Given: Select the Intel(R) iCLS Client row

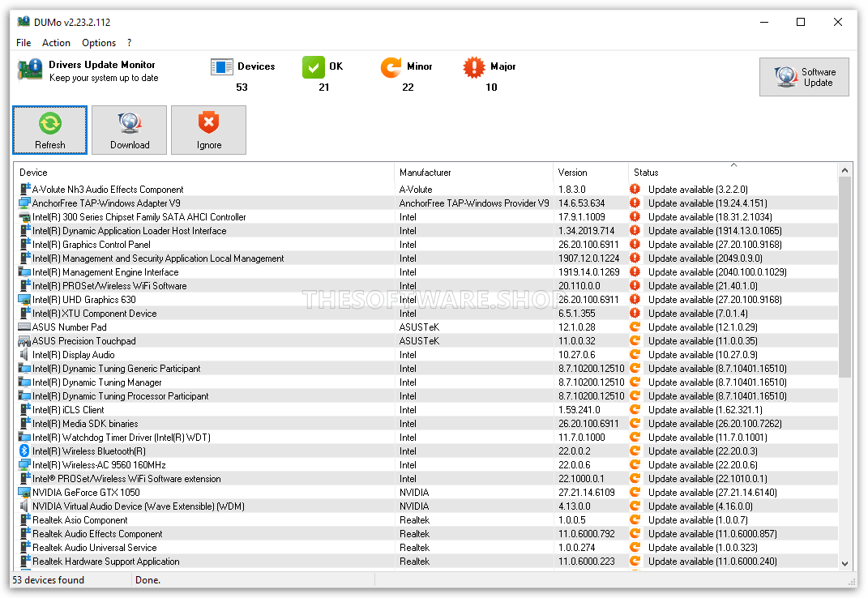Looking at the screenshot, I should pyautogui.click(x=426, y=410).
